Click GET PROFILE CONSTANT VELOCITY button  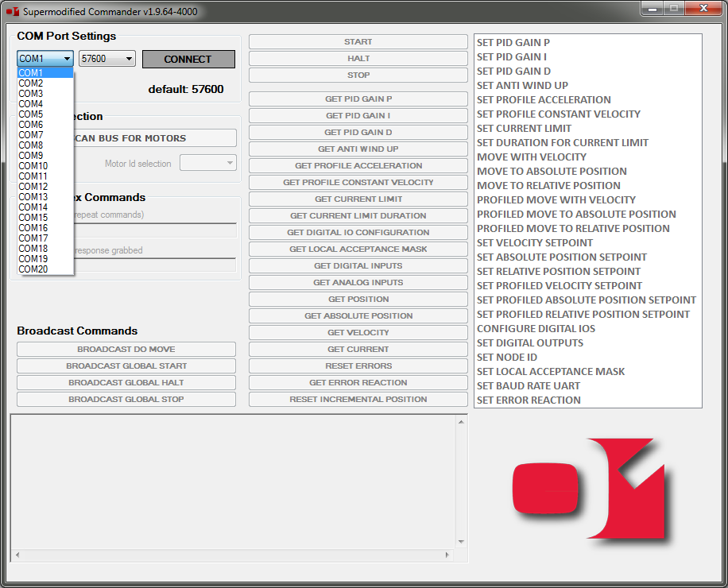click(x=358, y=183)
